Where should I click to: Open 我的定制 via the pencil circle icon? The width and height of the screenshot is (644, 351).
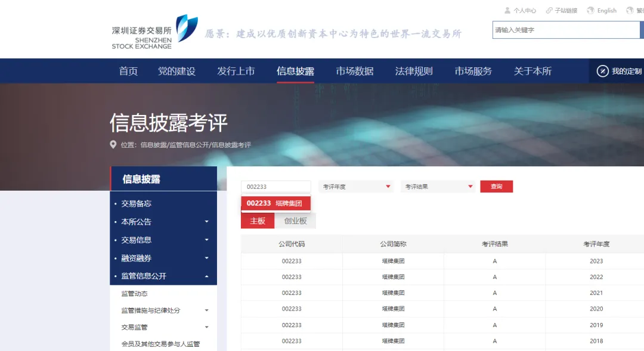[602, 70]
